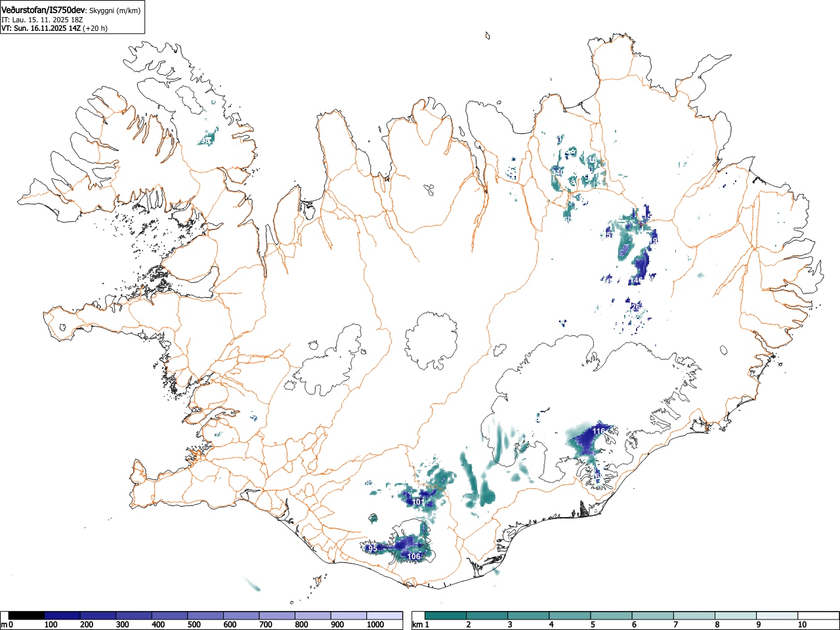The height and width of the screenshot is (630, 840).
Task: Click the 500–600 m legend color segment
Action: [x=205, y=616]
